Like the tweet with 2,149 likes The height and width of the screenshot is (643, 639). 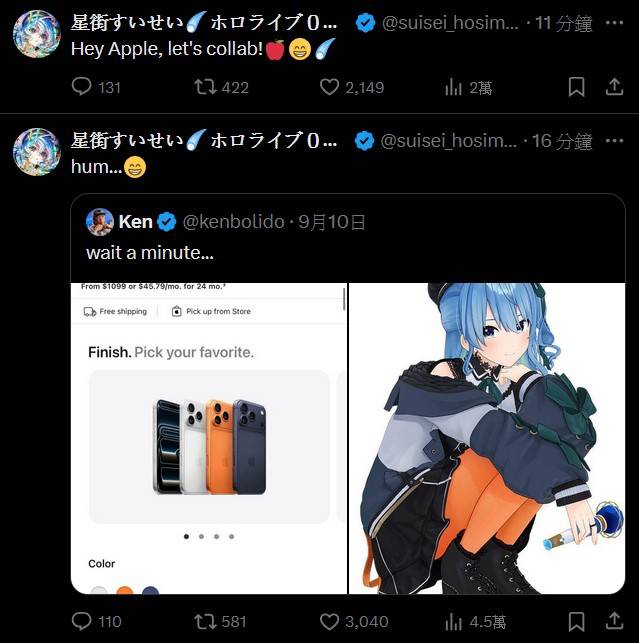pyautogui.click(x=329, y=87)
